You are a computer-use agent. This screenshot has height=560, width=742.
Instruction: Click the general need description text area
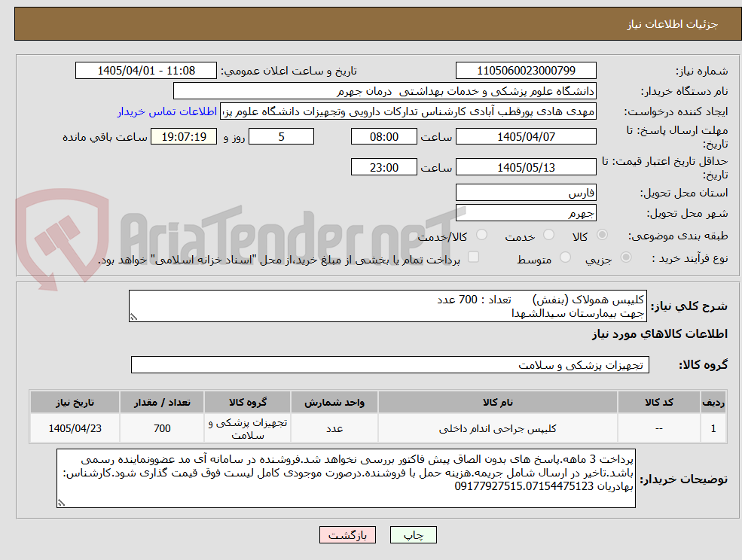(x=387, y=306)
